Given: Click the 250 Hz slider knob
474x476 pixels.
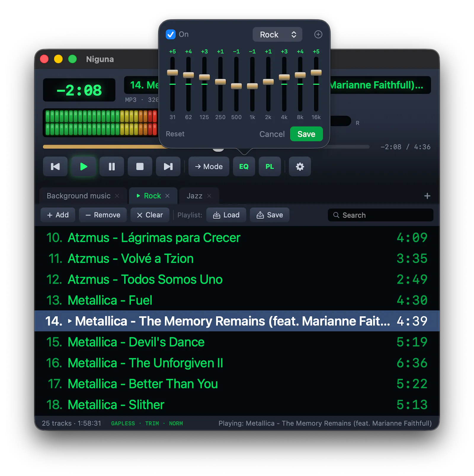Looking at the screenshot, I should coord(220,82).
